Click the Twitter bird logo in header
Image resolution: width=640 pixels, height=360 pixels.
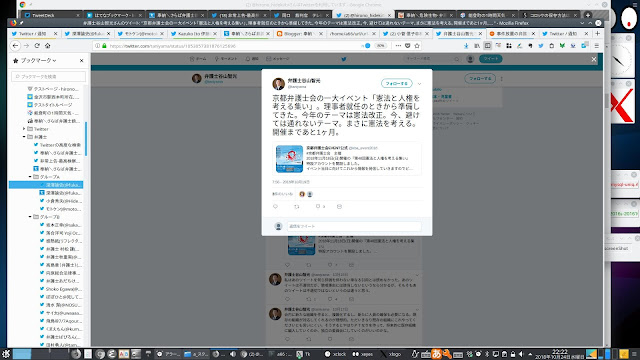(344, 59)
